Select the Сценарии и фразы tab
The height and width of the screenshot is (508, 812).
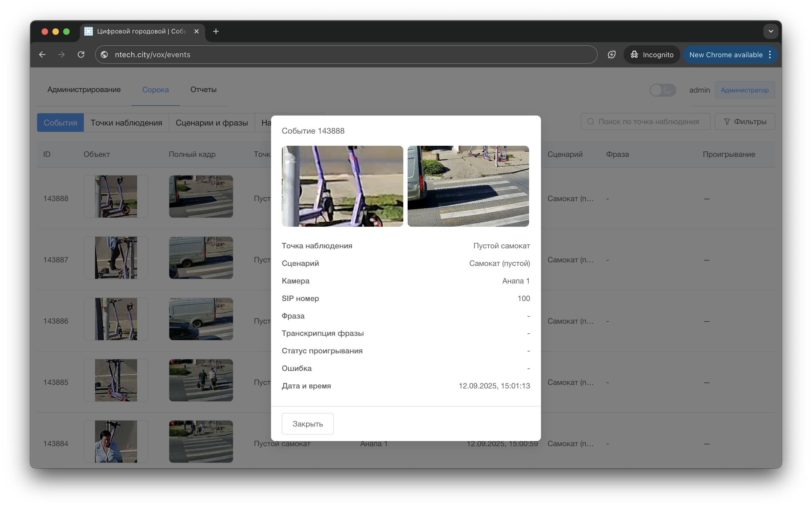point(212,123)
